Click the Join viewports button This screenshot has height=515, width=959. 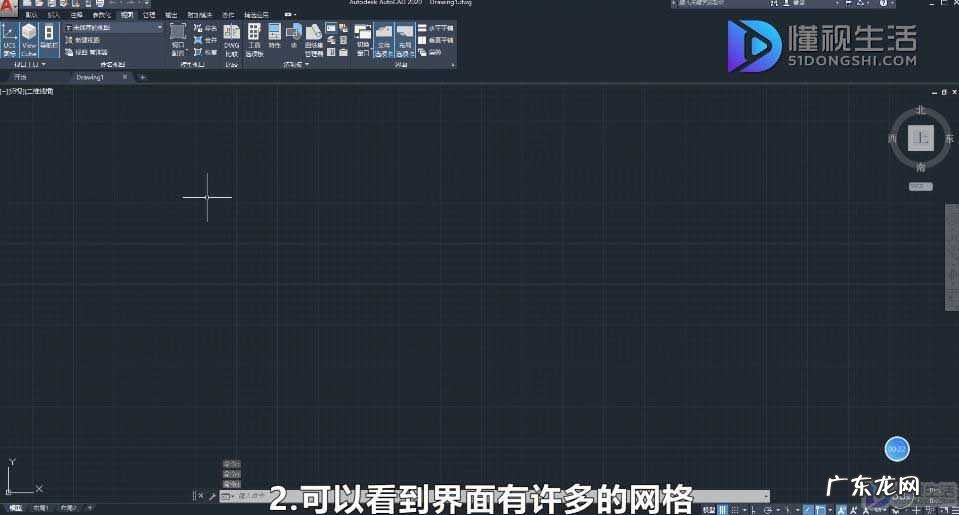point(206,40)
